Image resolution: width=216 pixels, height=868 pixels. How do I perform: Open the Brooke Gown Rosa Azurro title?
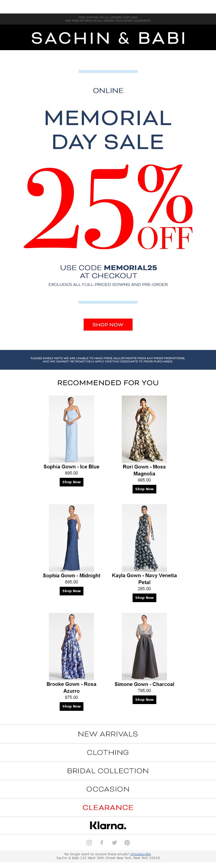pos(72,687)
